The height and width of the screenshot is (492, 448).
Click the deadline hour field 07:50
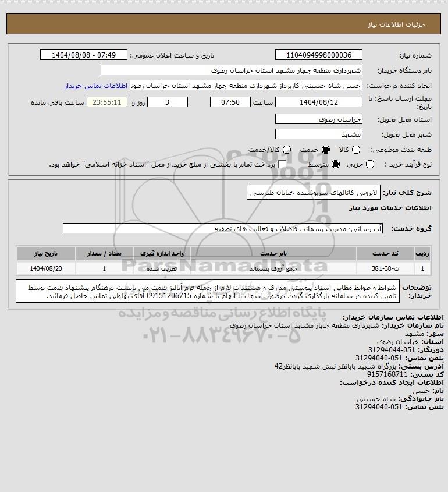tap(230, 102)
